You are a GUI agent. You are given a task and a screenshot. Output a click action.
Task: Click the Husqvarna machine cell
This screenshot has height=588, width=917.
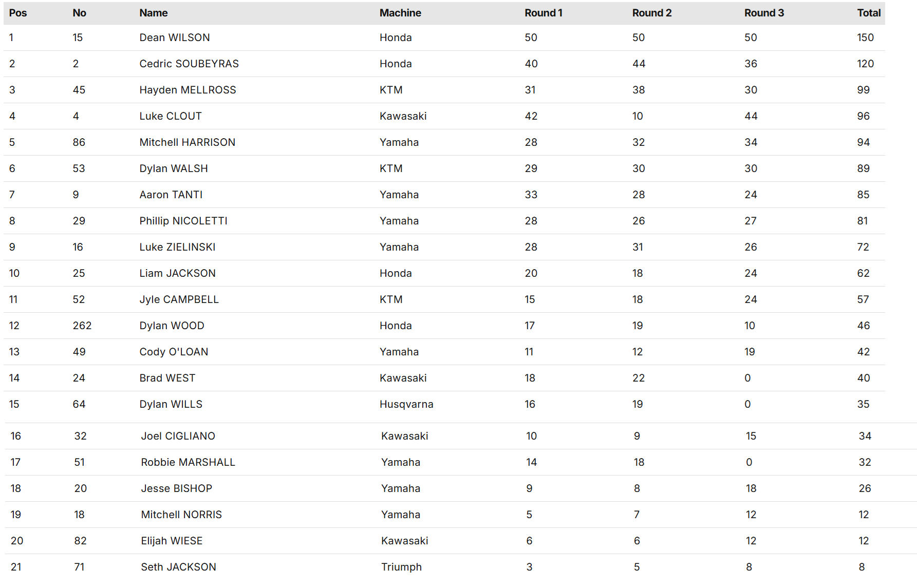click(406, 405)
